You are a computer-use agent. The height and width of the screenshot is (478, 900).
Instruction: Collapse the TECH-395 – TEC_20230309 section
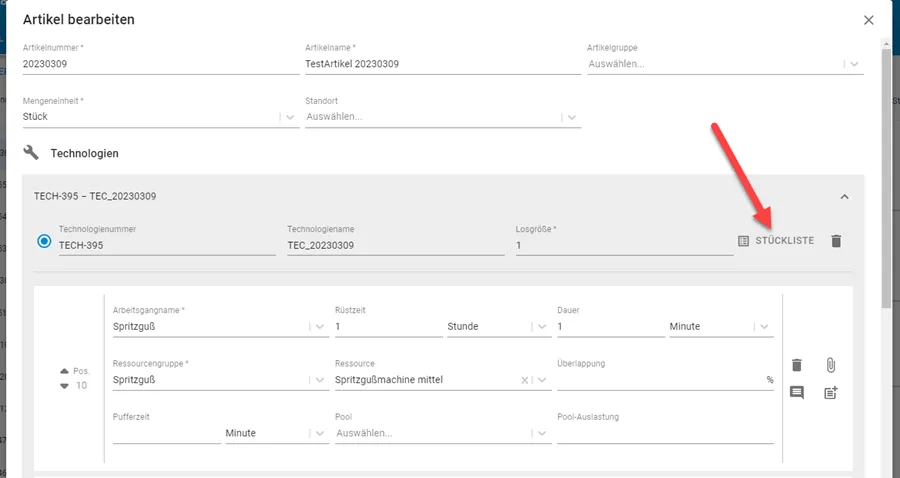[844, 197]
